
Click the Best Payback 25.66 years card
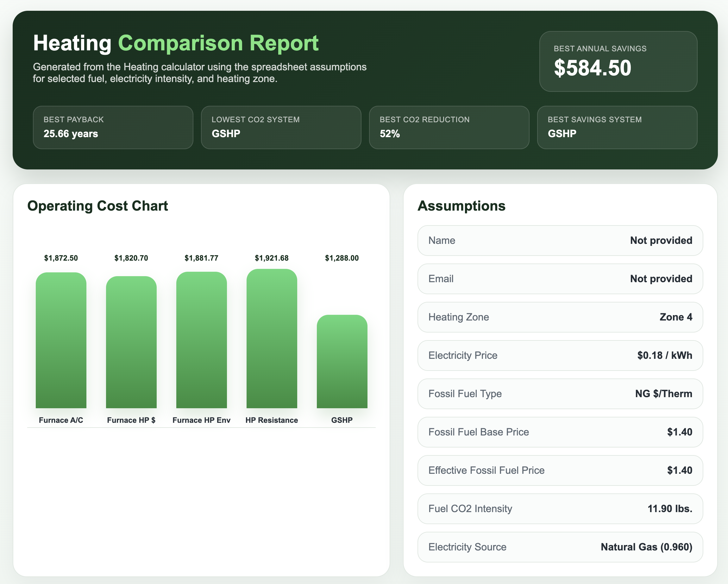tap(113, 127)
